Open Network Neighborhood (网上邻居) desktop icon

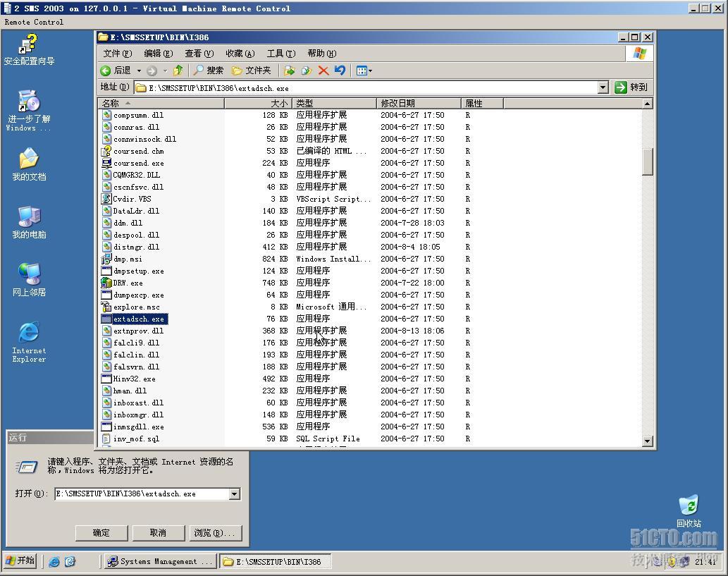tap(29, 280)
